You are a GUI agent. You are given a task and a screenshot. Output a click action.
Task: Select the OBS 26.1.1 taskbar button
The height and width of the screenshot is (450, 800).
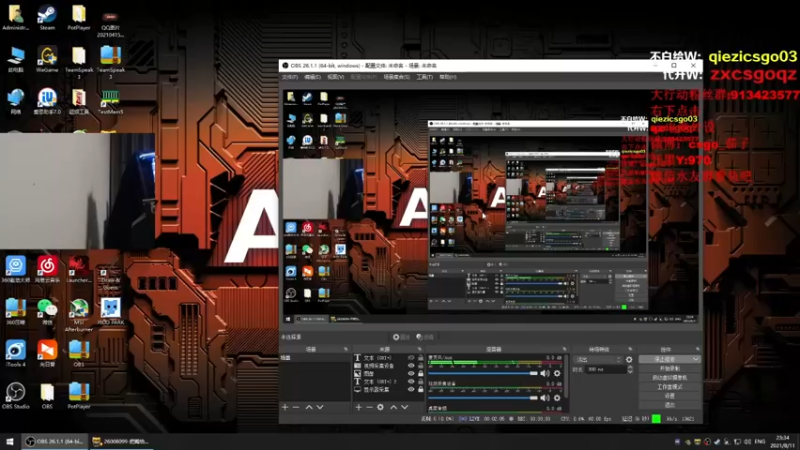[x=55, y=441]
